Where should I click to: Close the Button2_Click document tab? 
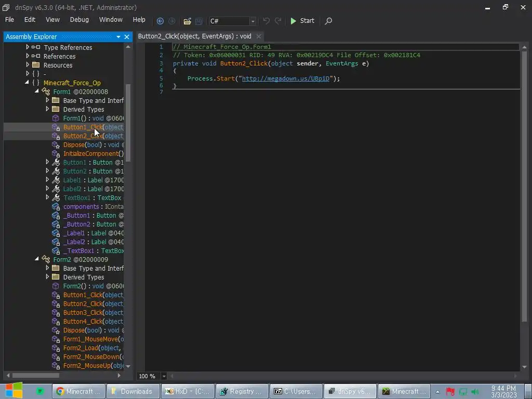pos(259,36)
